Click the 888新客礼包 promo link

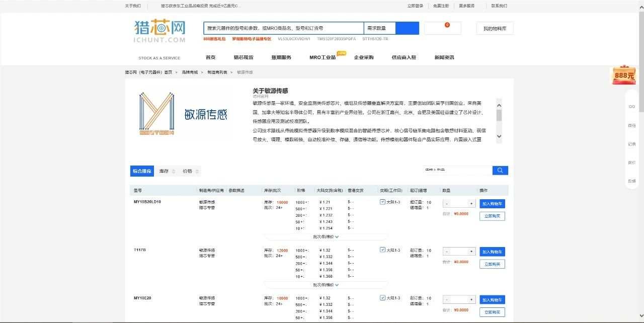(214, 39)
